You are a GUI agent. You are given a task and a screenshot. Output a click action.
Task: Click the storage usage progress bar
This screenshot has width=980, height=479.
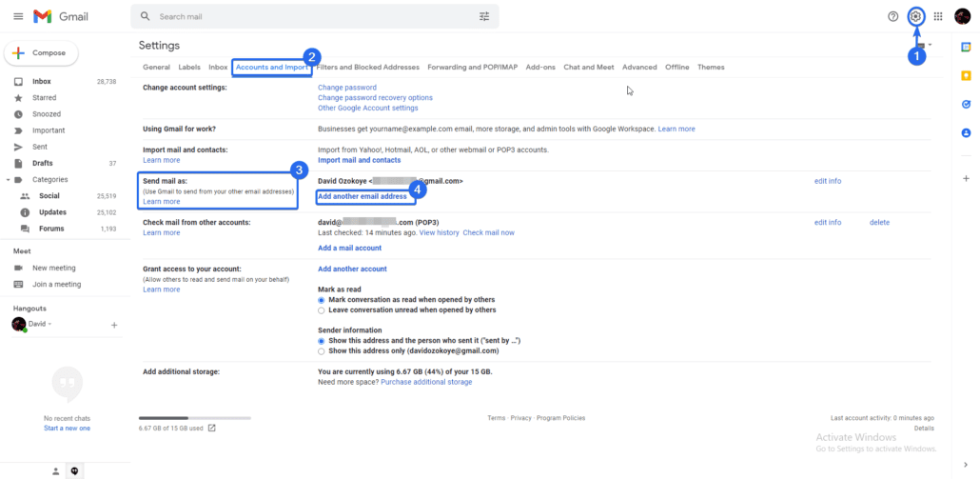pos(195,418)
